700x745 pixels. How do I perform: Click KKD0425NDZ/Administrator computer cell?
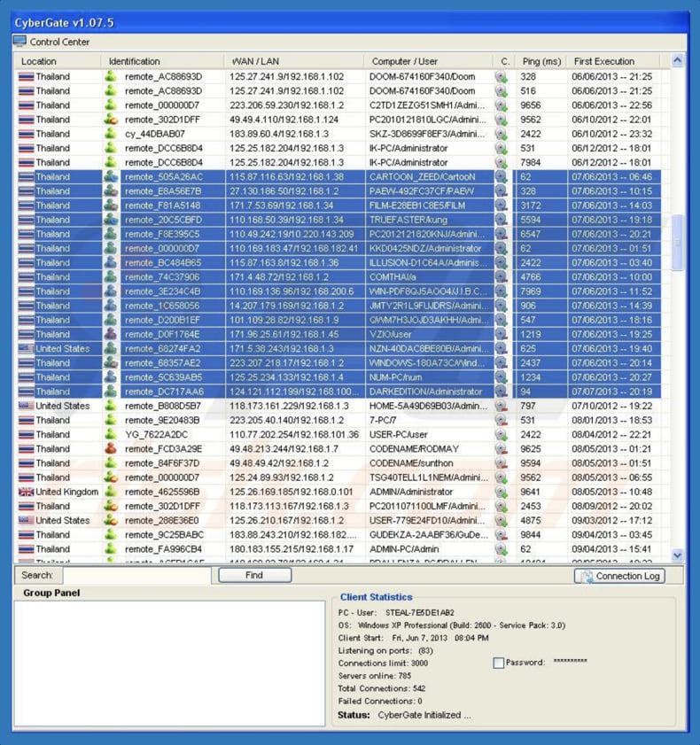(x=425, y=248)
